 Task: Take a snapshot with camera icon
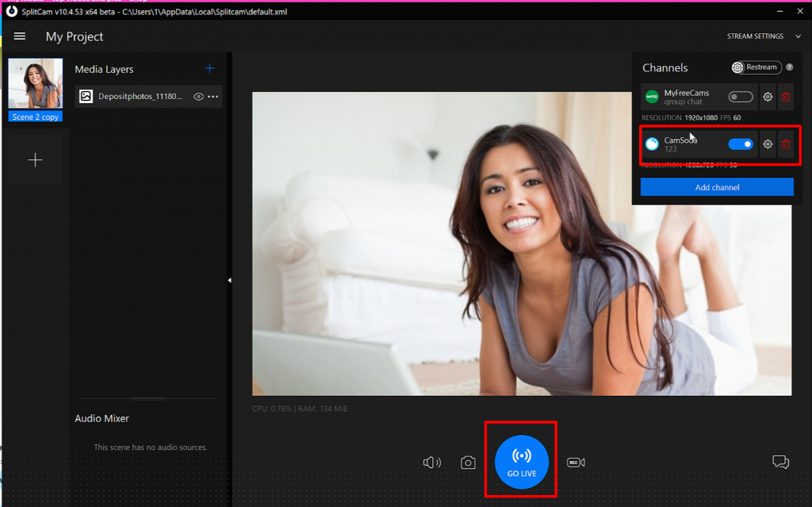pyautogui.click(x=468, y=463)
